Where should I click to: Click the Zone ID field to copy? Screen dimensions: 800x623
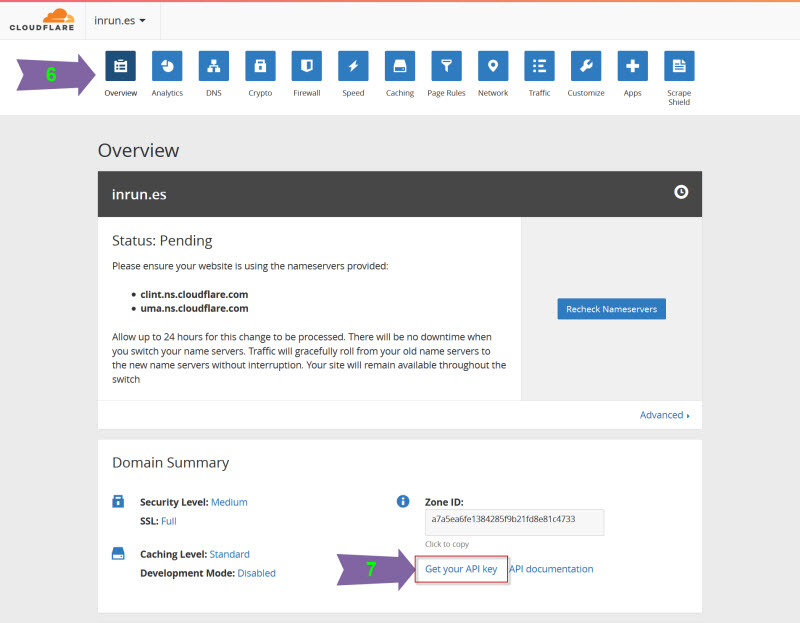(x=514, y=522)
